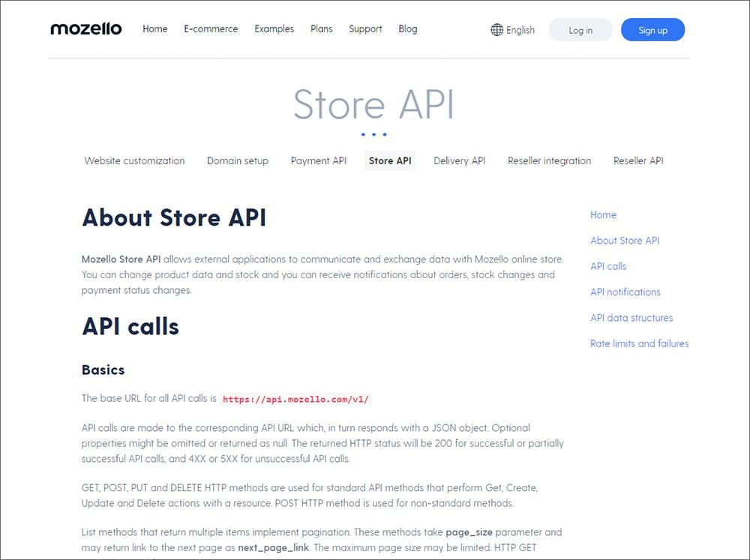This screenshot has height=560, width=750.
Task: Jump to API notifications sidebar link
Action: [x=625, y=292]
